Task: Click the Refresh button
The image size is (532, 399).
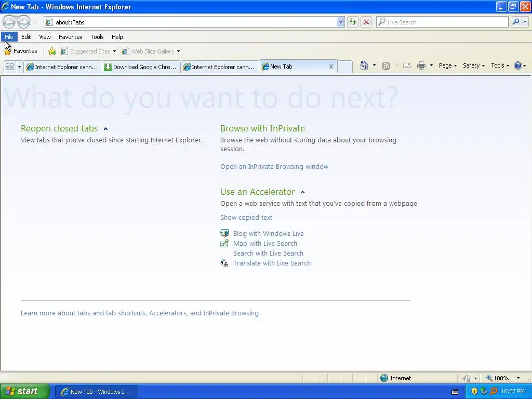Action: tap(353, 22)
